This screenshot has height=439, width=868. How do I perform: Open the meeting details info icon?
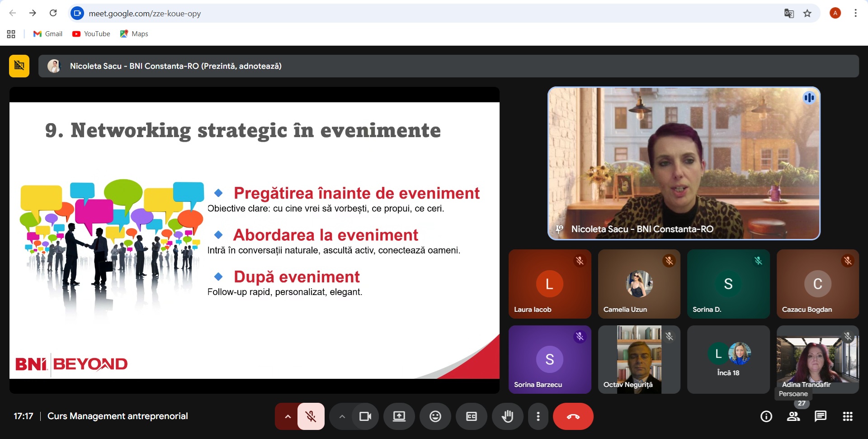tap(766, 416)
